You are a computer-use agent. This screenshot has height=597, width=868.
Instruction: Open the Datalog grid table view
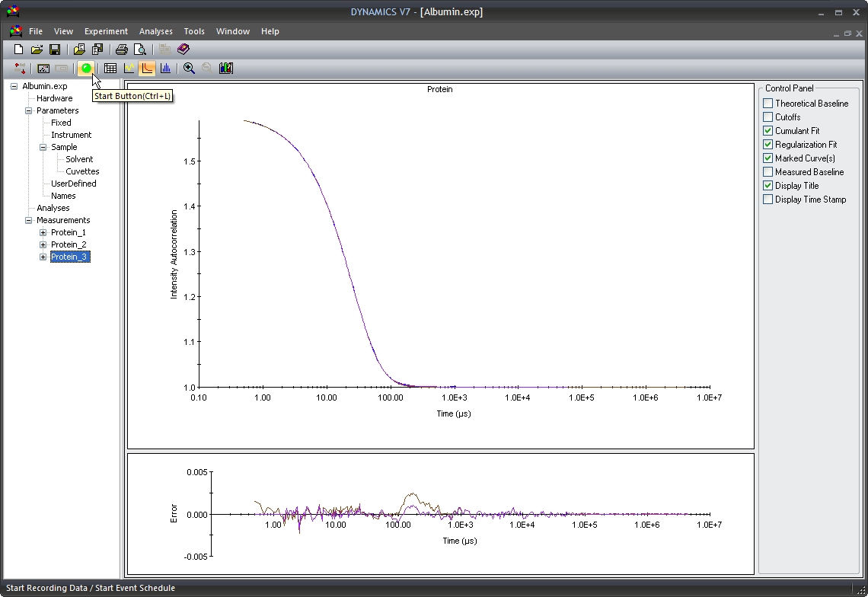[110, 68]
